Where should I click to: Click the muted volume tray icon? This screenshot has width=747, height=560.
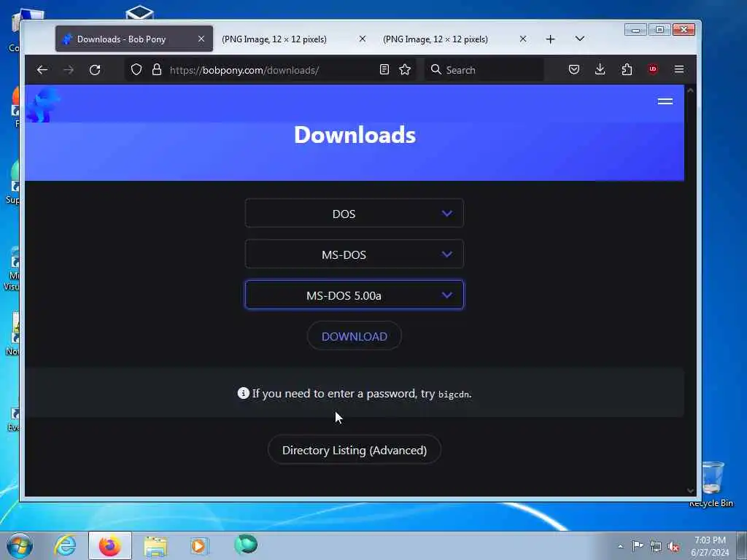tap(673, 546)
